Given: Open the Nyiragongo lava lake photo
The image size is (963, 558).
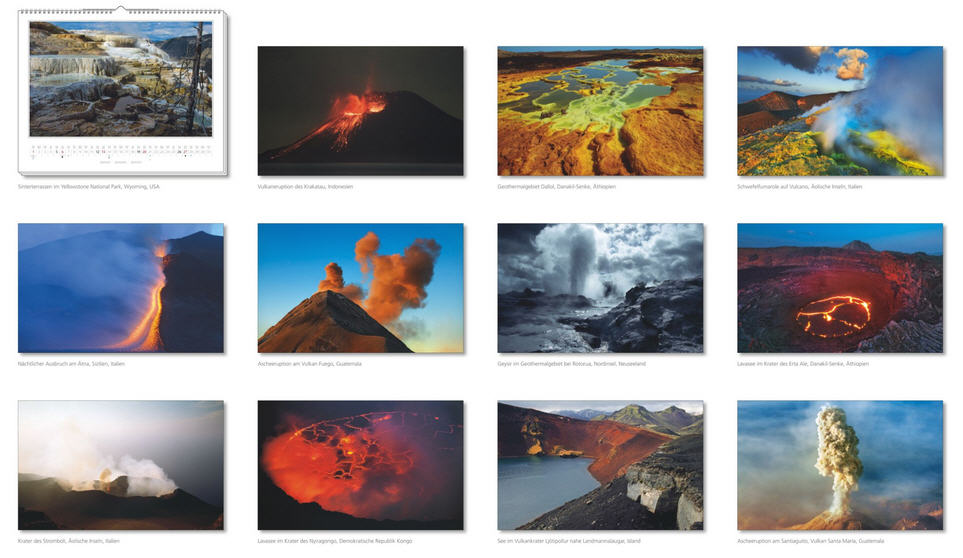Looking at the screenshot, I should tap(361, 465).
